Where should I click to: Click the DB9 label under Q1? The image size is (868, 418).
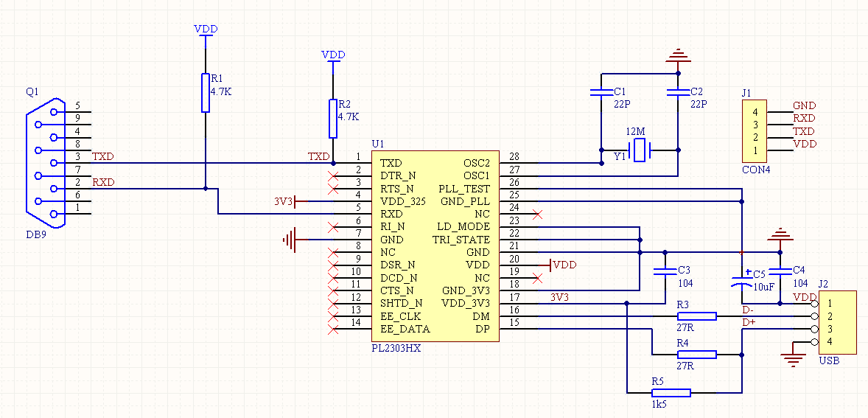pyautogui.click(x=35, y=234)
